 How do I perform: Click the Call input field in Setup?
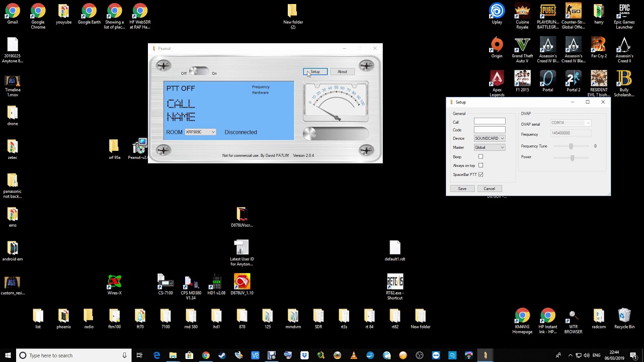pyautogui.click(x=490, y=122)
